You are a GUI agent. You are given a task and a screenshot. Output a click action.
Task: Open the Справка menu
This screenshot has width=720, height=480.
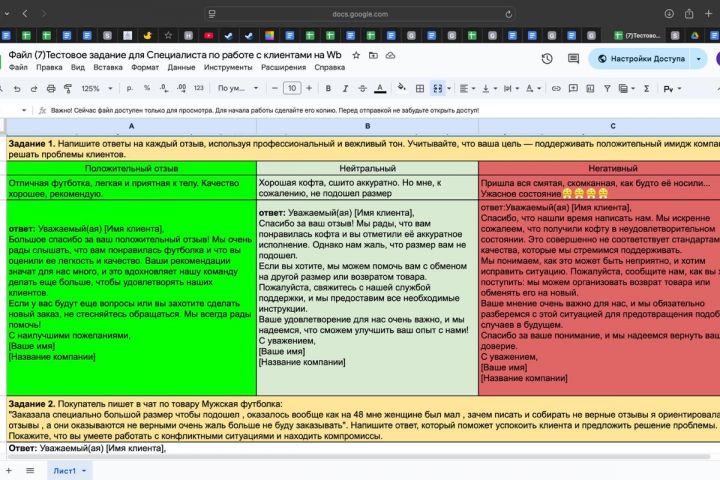(x=330, y=68)
